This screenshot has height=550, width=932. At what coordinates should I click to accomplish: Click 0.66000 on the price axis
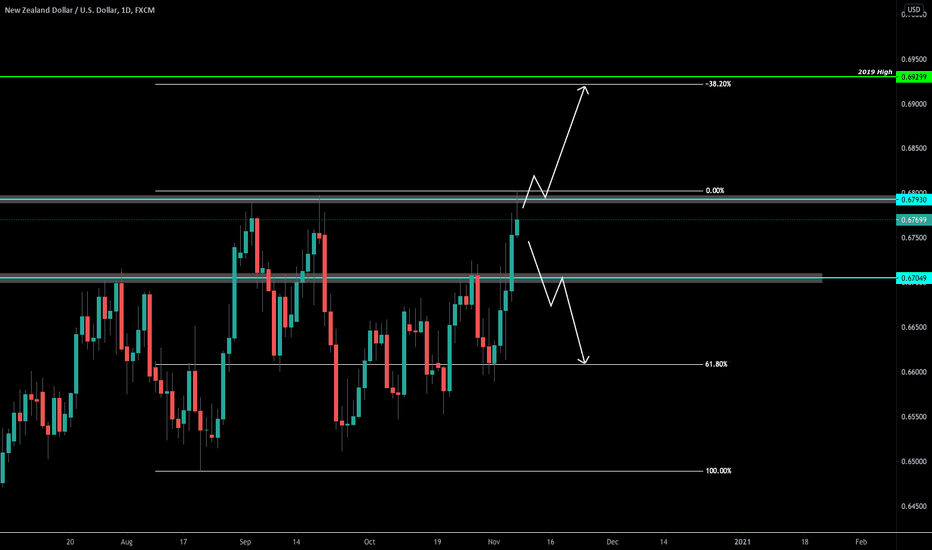point(914,372)
